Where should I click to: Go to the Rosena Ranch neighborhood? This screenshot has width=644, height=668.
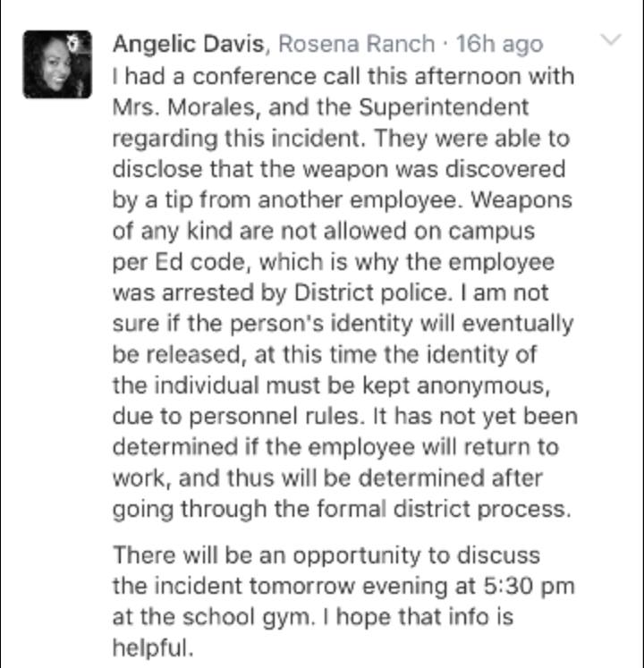click(x=356, y=44)
